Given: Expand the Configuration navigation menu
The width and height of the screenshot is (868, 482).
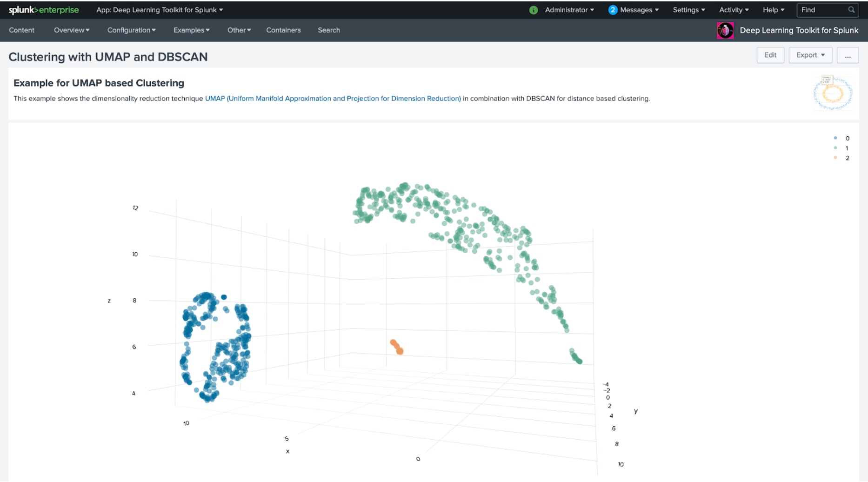Looking at the screenshot, I should 132,30.
